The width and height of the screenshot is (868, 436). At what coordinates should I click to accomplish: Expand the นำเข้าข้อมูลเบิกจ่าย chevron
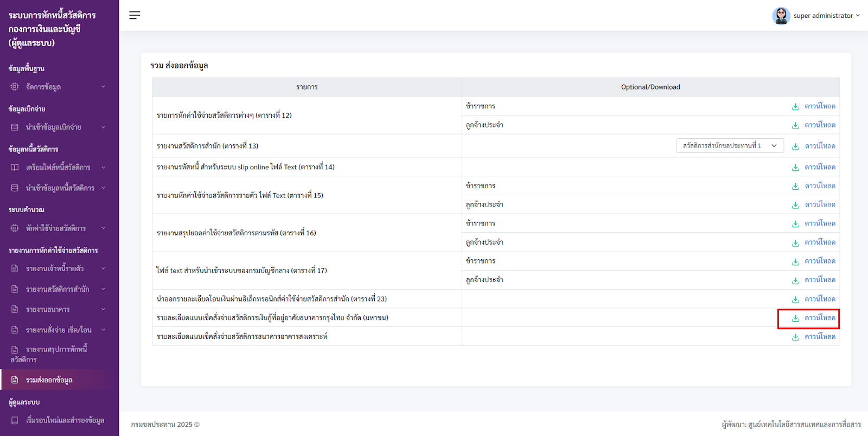103,127
